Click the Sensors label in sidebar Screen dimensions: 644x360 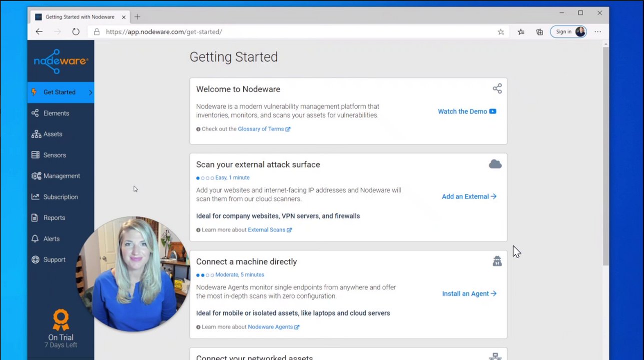[x=54, y=155]
